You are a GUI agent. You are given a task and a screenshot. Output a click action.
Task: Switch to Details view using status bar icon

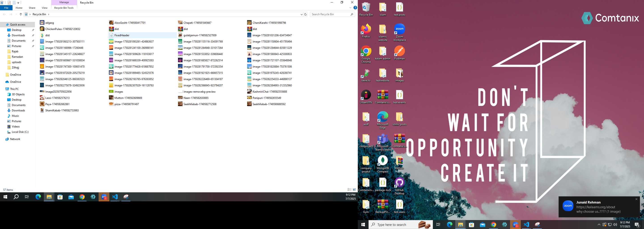pyautogui.click(x=349, y=190)
